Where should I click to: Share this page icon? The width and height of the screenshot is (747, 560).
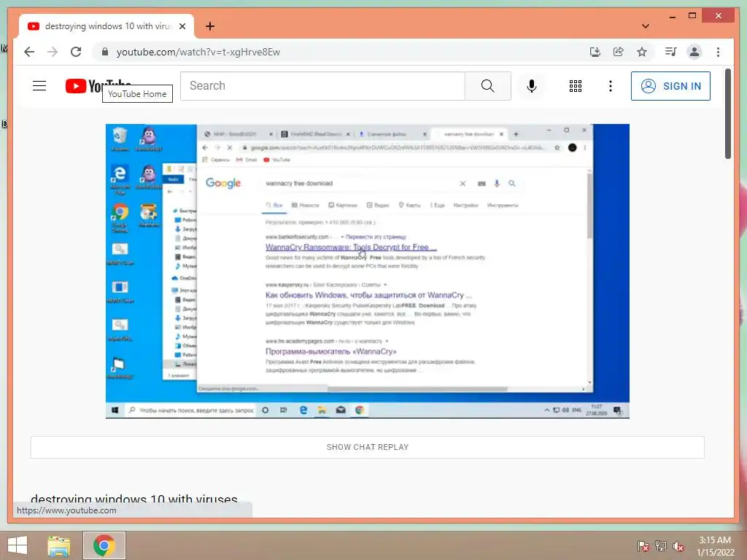point(619,52)
